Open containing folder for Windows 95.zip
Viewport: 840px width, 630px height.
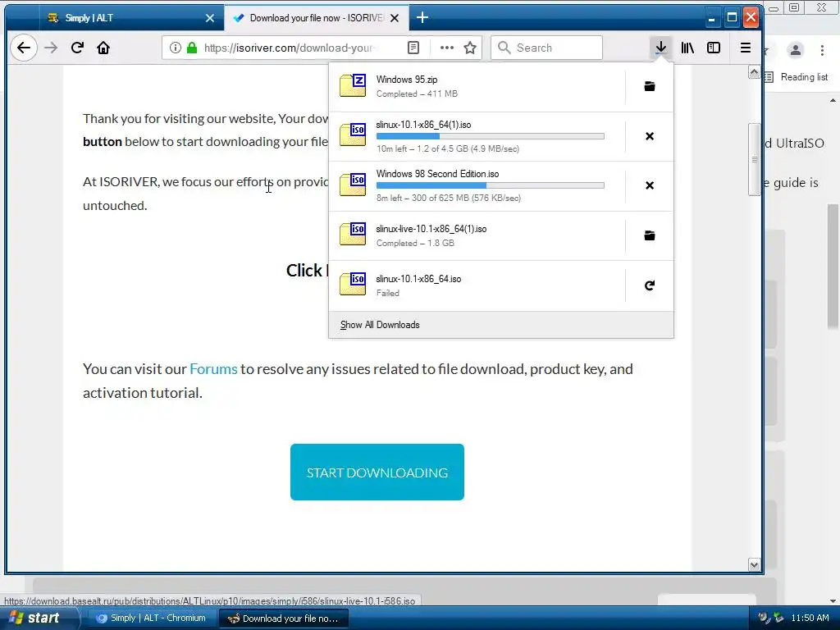click(x=650, y=86)
